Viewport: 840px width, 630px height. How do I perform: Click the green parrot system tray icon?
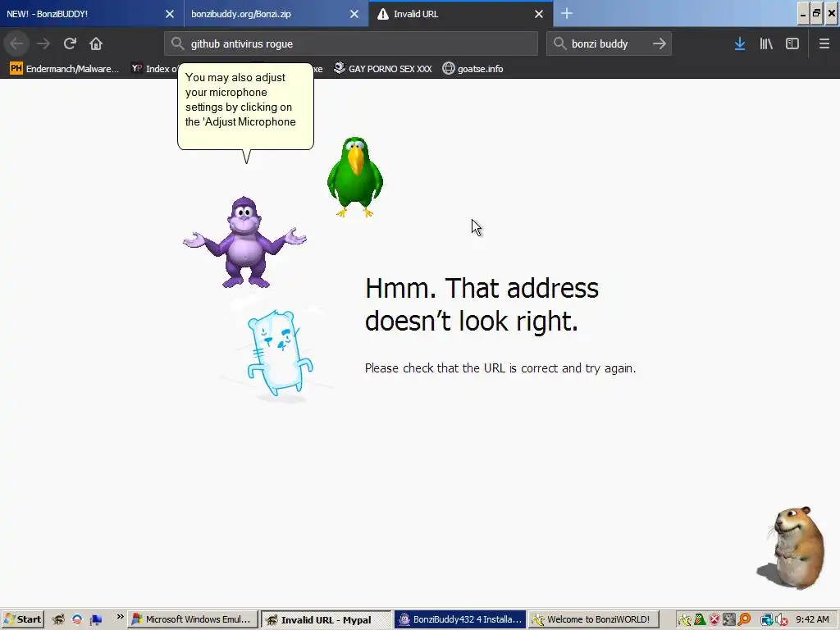(700, 620)
